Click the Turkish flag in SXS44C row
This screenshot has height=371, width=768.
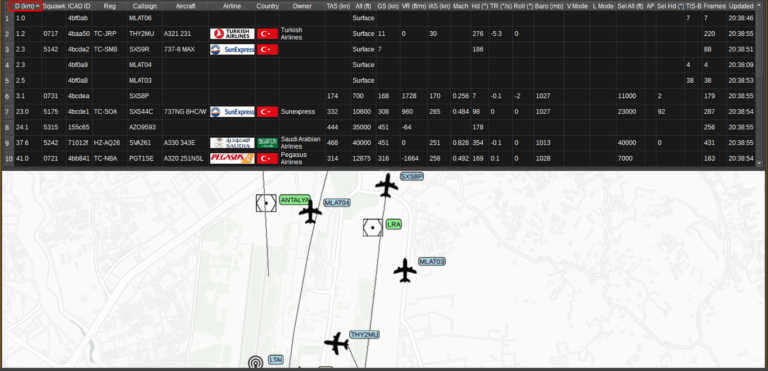click(x=267, y=112)
